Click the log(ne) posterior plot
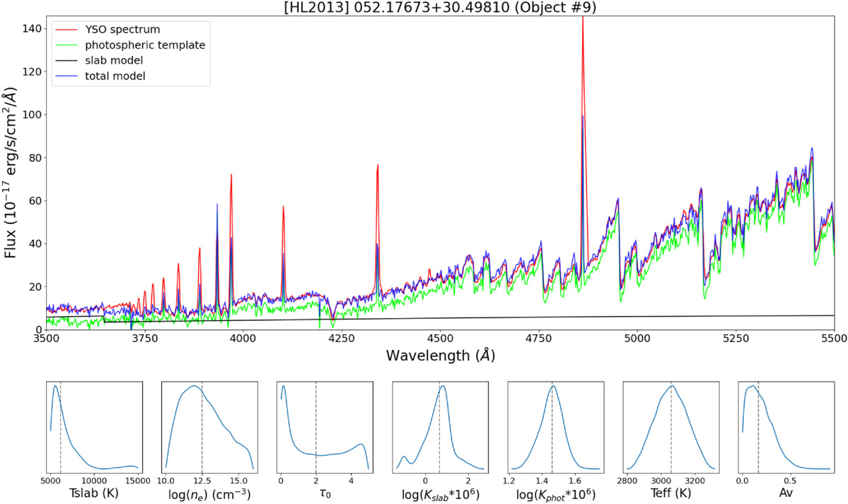The width and height of the screenshot is (848, 504). tap(209, 427)
